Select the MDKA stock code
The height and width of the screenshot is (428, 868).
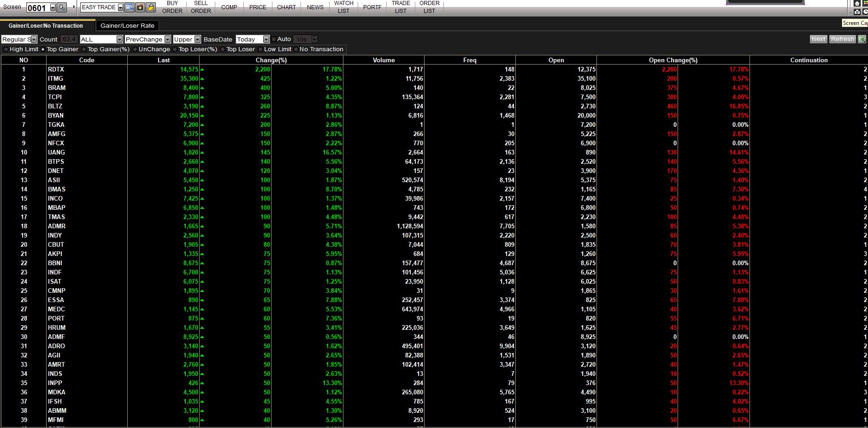[x=57, y=392]
